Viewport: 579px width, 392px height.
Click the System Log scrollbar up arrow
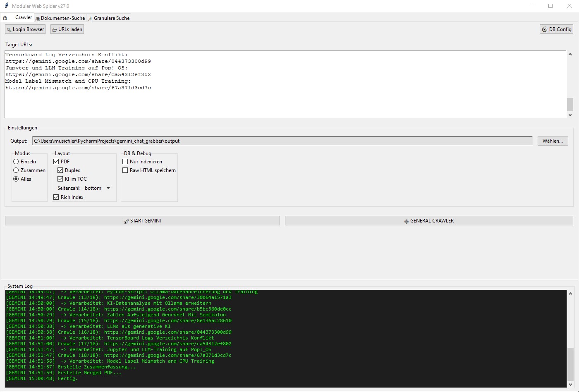[x=570, y=294]
